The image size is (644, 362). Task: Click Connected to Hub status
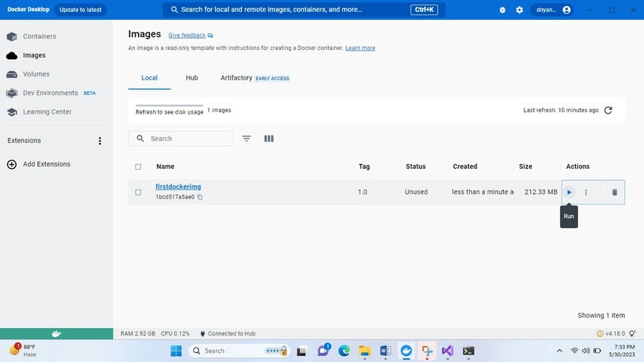pyautogui.click(x=227, y=334)
